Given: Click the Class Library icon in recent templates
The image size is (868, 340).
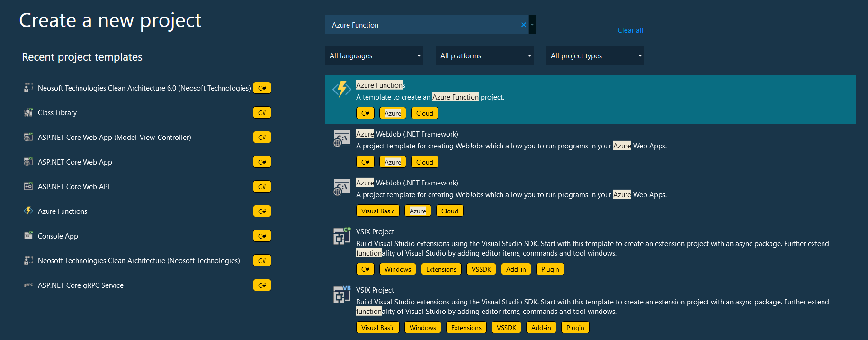Looking at the screenshot, I should pyautogui.click(x=28, y=112).
